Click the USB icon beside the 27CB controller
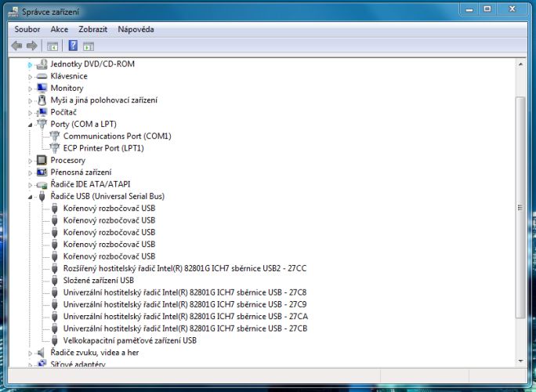Image resolution: width=536 pixels, height=392 pixels. [x=54, y=328]
